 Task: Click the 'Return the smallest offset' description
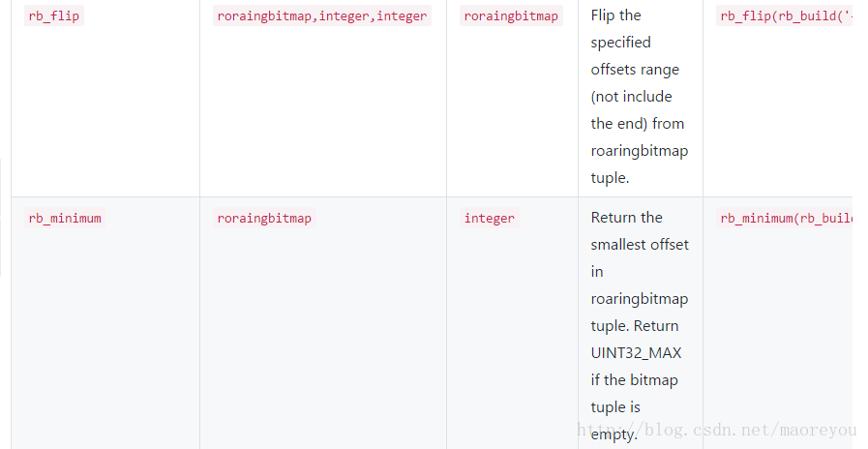point(640,231)
